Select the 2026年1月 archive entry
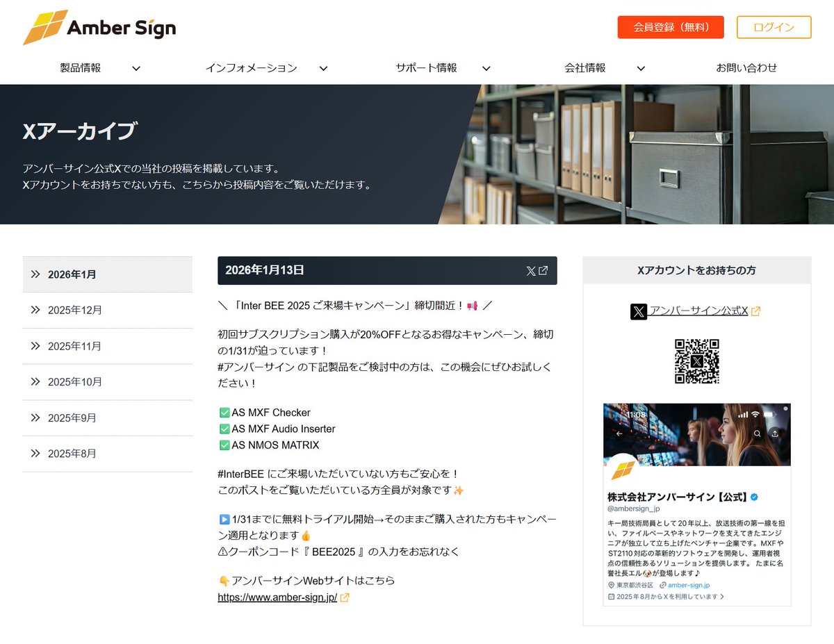Screen dimensions: 834x644 pos(72,274)
